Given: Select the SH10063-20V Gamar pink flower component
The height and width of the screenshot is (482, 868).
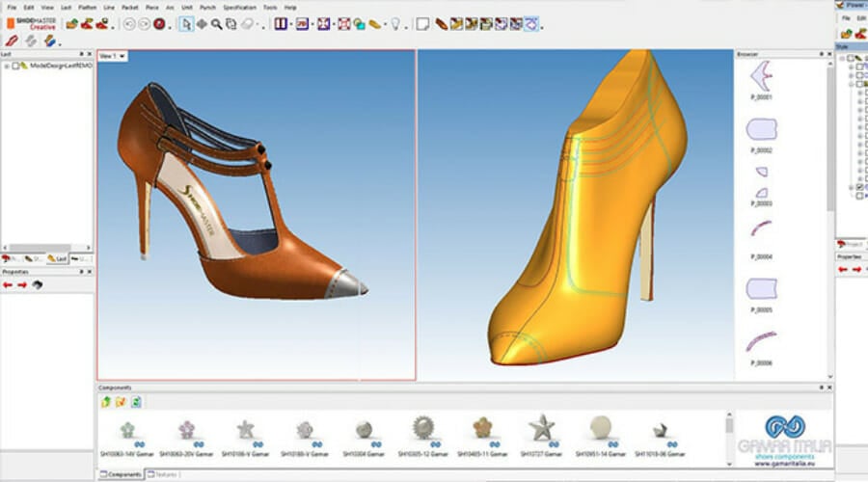Looking at the screenshot, I should point(186,430).
